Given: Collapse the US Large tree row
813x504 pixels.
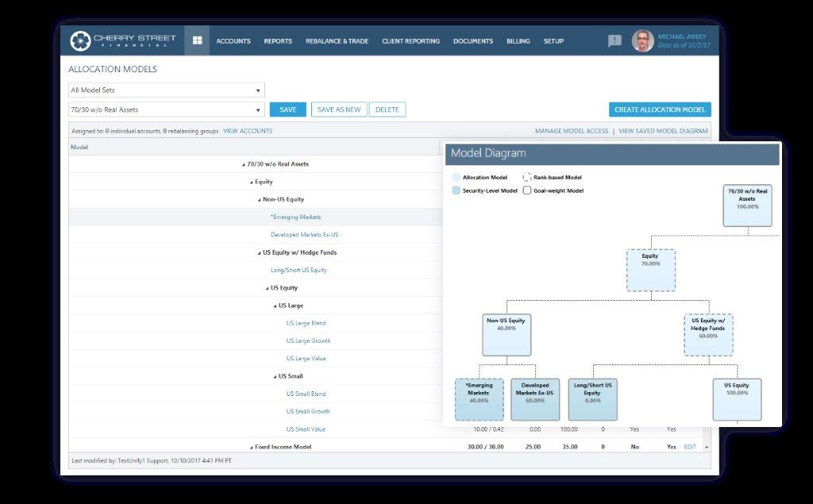Looking at the screenshot, I should coord(275,306).
